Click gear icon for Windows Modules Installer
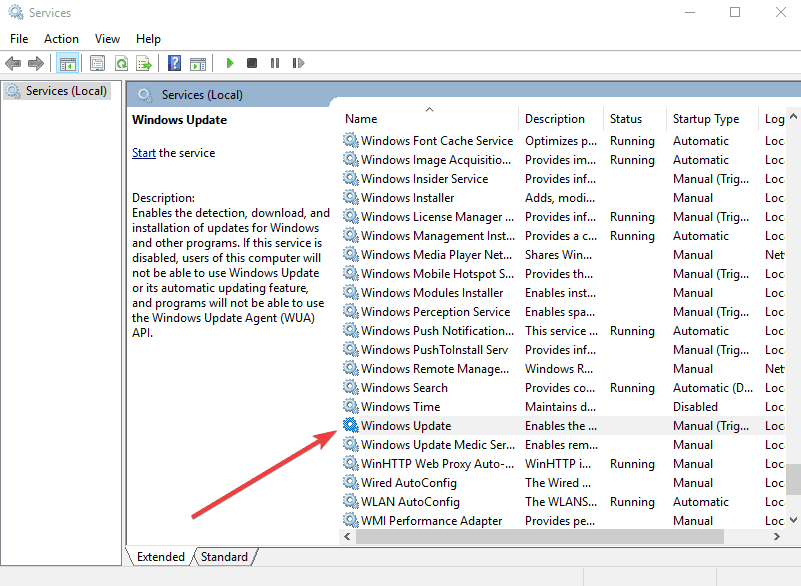 click(350, 292)
